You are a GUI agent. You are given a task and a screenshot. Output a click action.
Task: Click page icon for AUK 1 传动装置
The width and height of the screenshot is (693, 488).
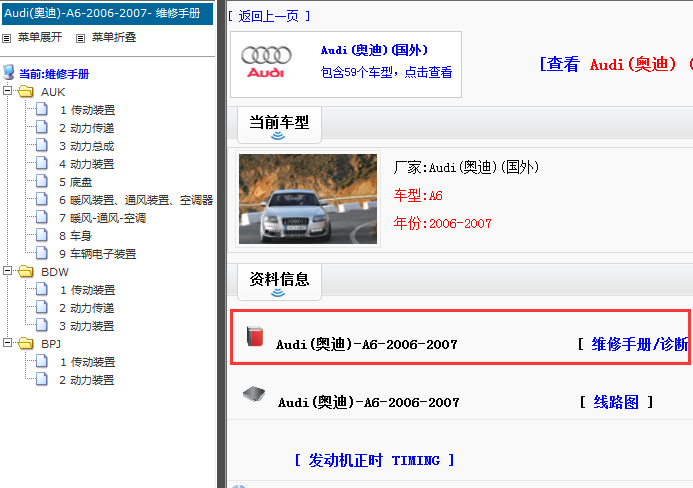42,109
